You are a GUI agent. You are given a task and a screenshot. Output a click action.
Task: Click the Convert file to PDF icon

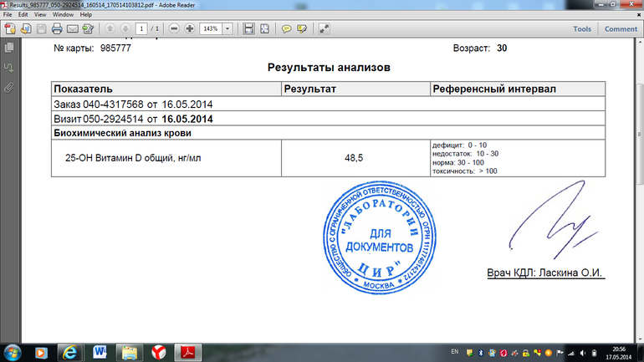tap(26, 28)
